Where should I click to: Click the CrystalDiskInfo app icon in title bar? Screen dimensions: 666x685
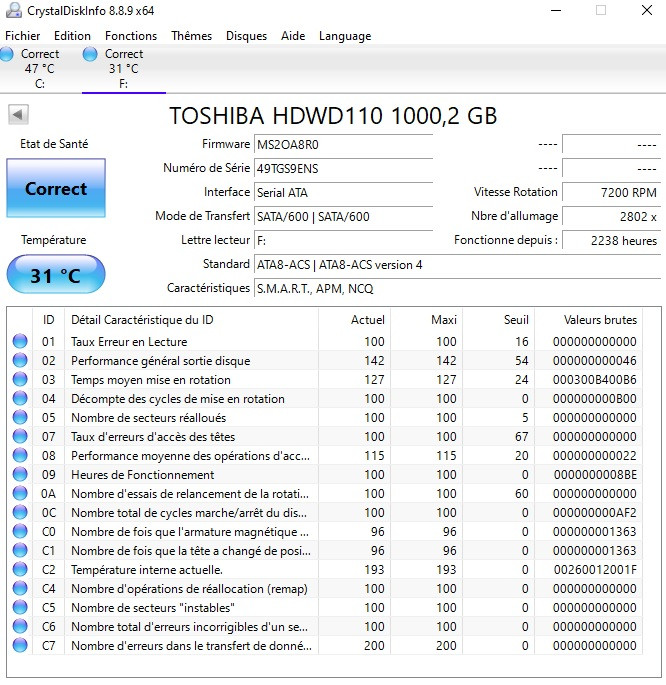(x=14, y=10)
